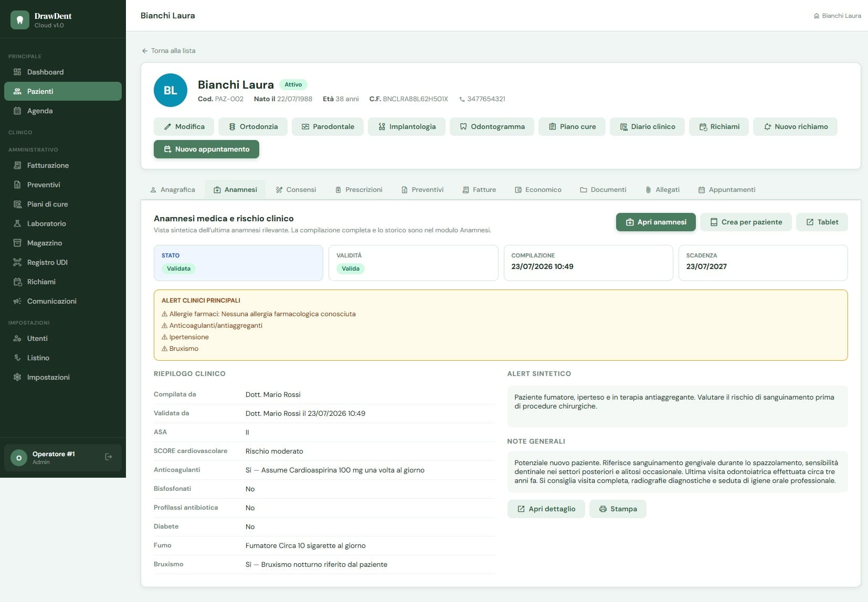The height and width of the screenshot is (602, 868).
Task: Click the fiscal code BNCLRA88L62H501X
Action: coord(416,99)
